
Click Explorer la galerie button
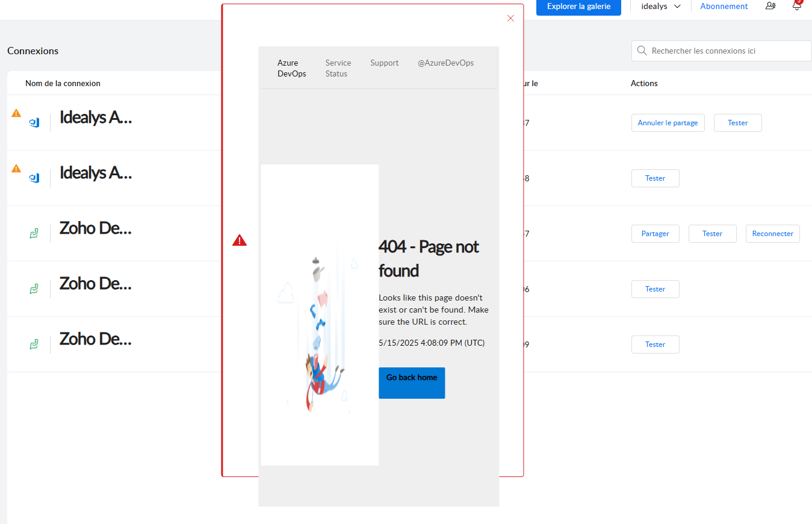click(x=578, y=7)
